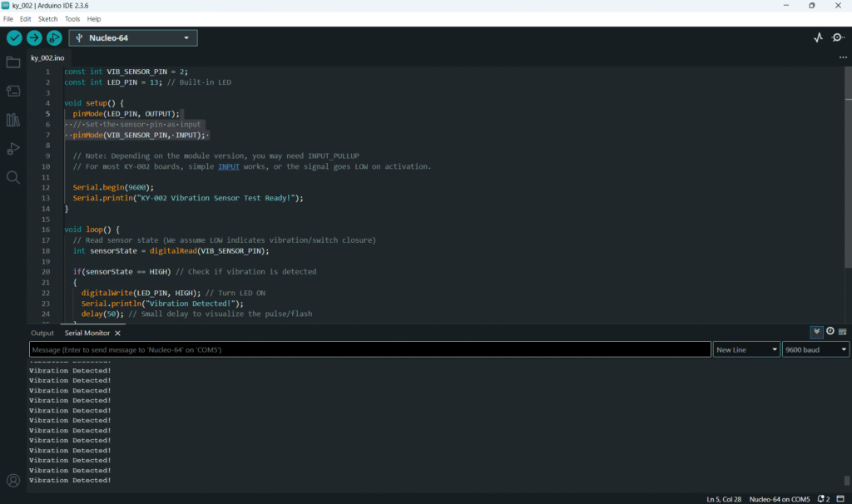Open the Library Manager sidebar panel
Screen dimensions: 852x504
pyautogui.click(x=13, y=120)
